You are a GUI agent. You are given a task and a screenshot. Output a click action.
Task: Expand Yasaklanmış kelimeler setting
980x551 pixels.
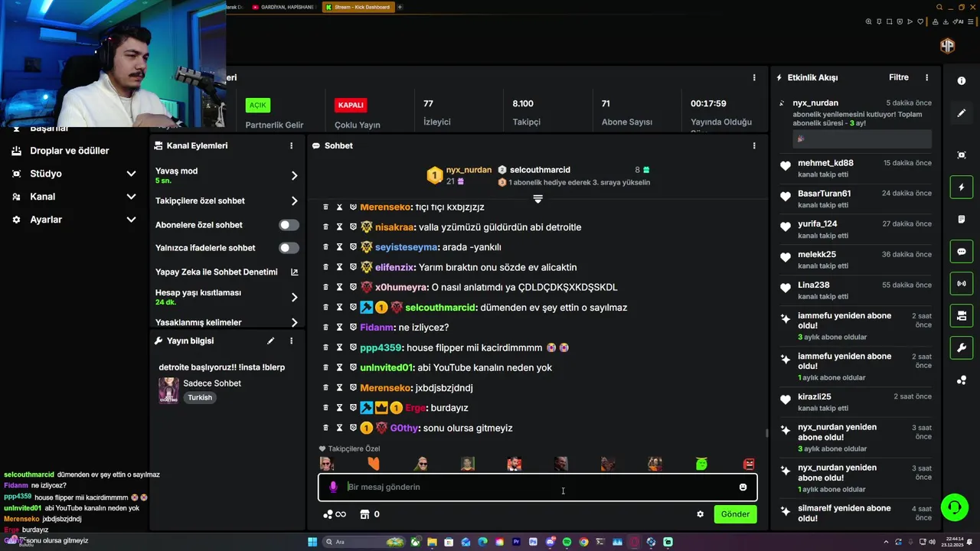[294, 322]
